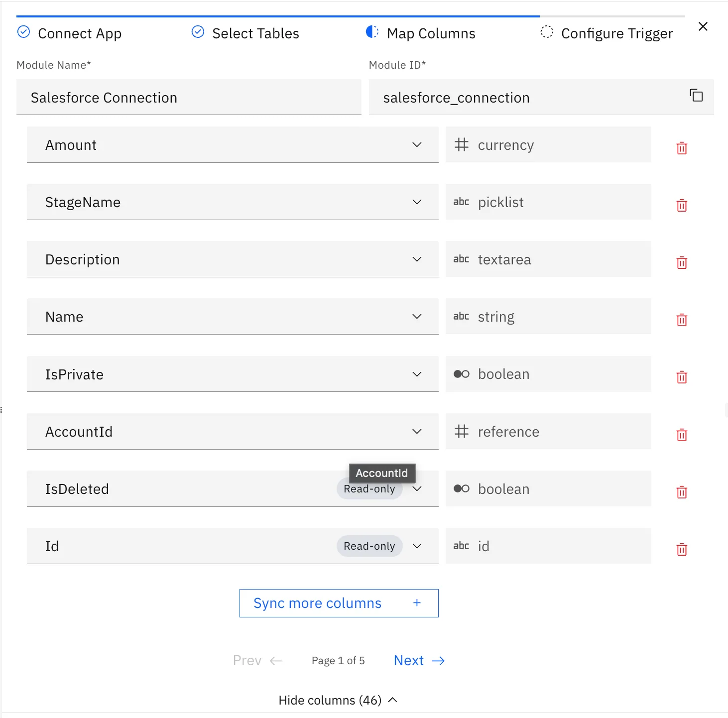Click the currency type field
The width and height of the screenshot is (728, 718).
[x=548, y=144]
